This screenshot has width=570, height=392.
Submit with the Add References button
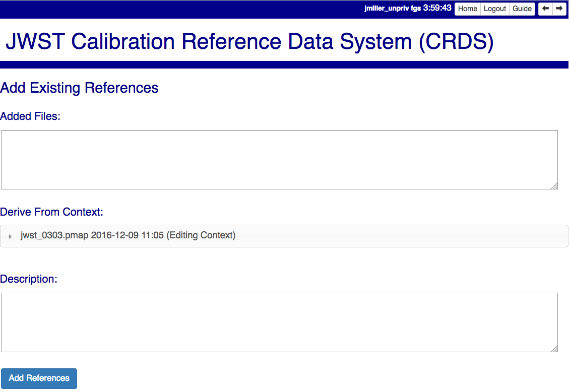[39, 378]
